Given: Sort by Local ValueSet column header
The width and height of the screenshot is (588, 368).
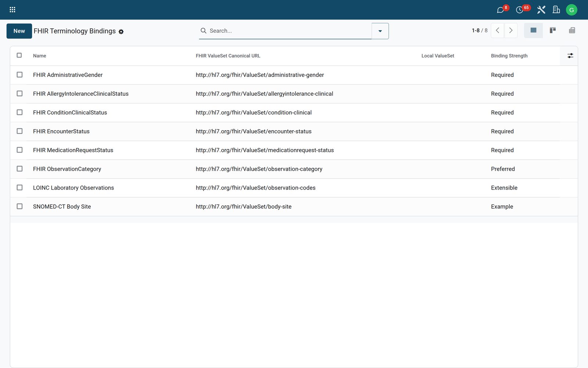Looking at the screenshot, I should coord(438,56).
